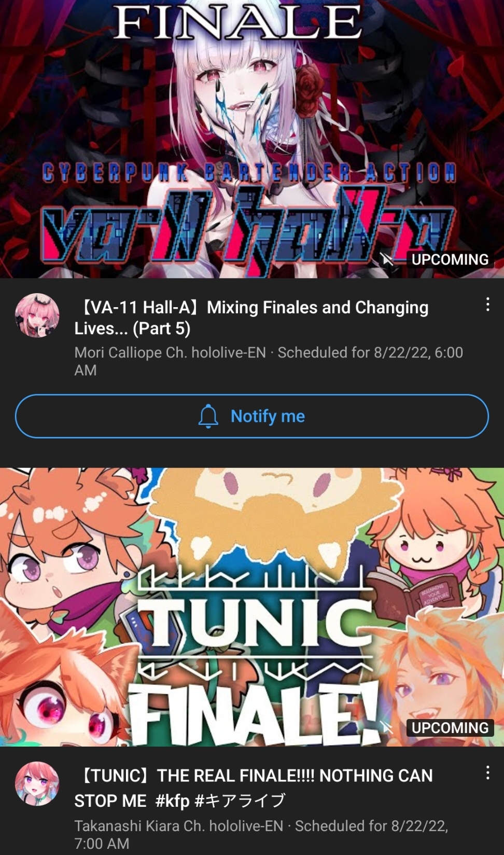Open Takanashi Kiara channel avatar
Image resolution: width=504 pixels, height=855 pixels.
[37, 783]
